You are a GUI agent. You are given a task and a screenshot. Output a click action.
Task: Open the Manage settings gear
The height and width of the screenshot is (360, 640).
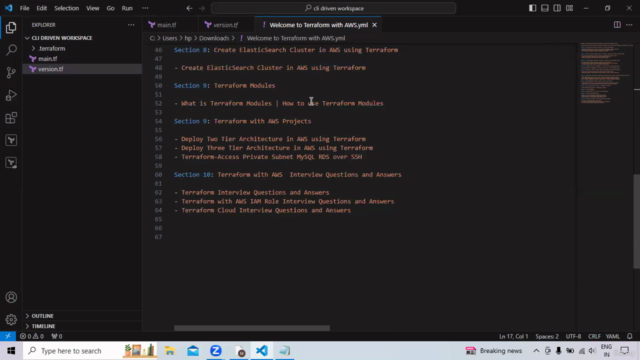tap(11, 320)
